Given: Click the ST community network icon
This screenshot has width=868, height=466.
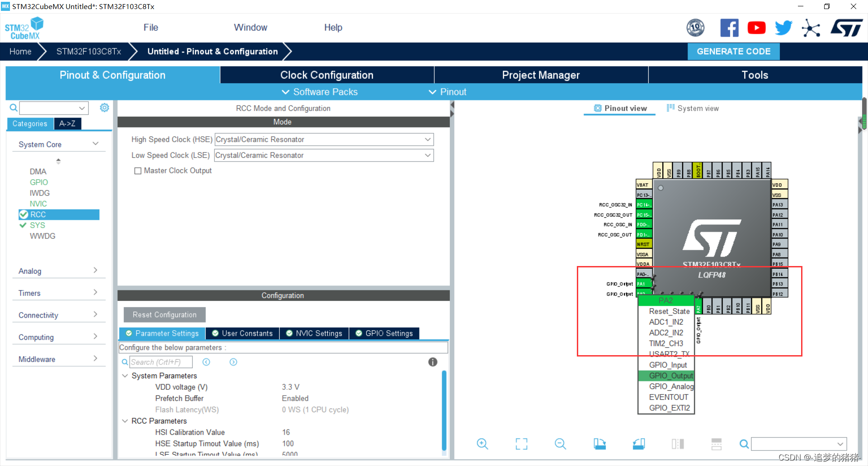Looking at the screenshot, I should [811, 29].
